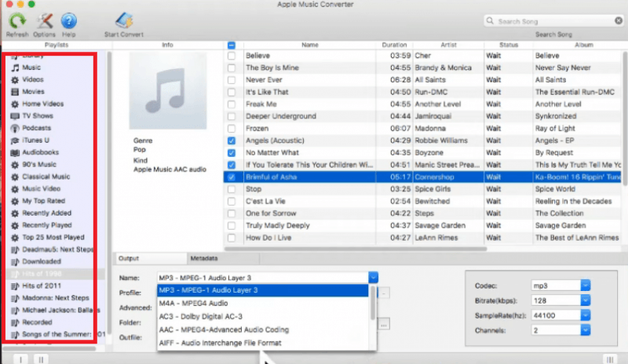
Task: Choose MP3 - MPEG-1 Audio Layer 3 option
Action: (263, 290)
